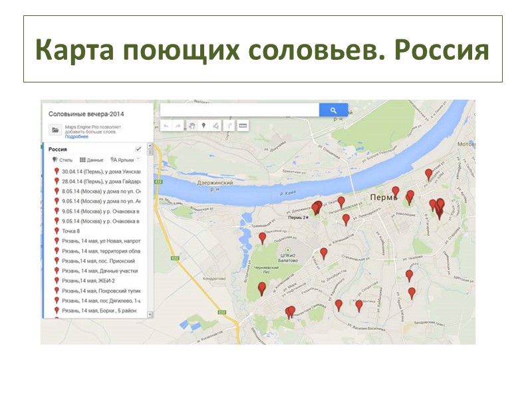
Task: Click the undo arrow icon
Action: tap(166, 126)
